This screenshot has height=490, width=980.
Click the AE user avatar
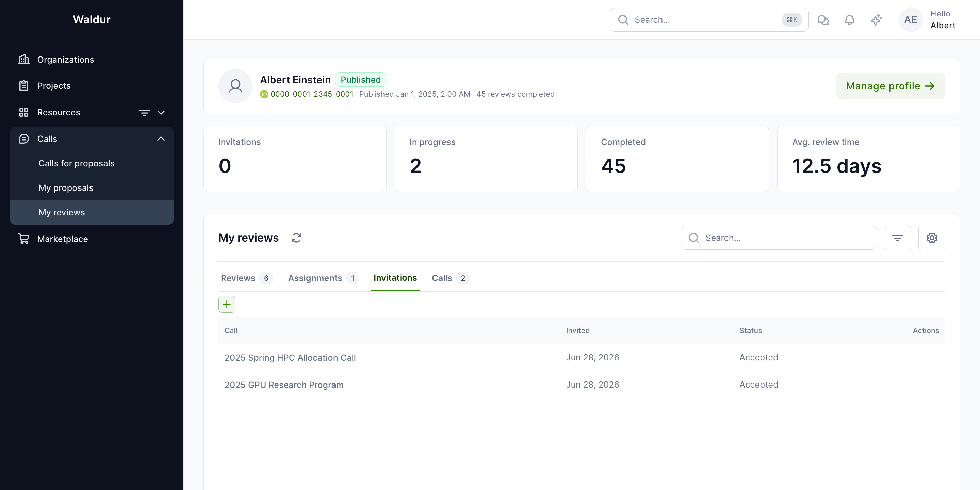(910, 20)
